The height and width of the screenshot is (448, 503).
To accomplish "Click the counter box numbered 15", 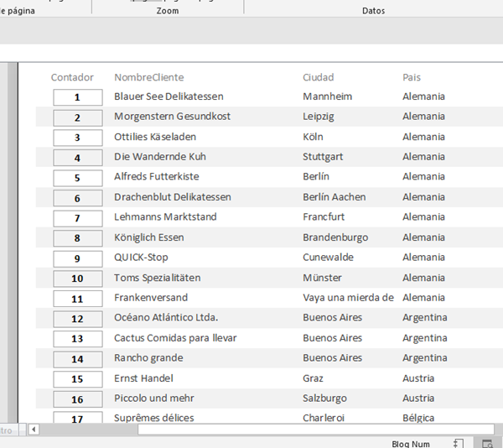I will 78,379.
